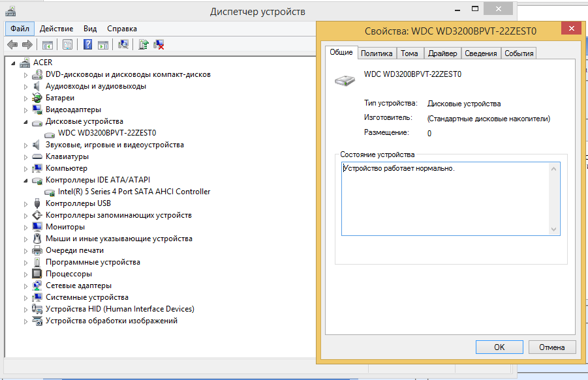The height and width of the screenshot is (380, 588).
Task: Click the Uninstall device red X icon
Action: (x=159, y=44)
